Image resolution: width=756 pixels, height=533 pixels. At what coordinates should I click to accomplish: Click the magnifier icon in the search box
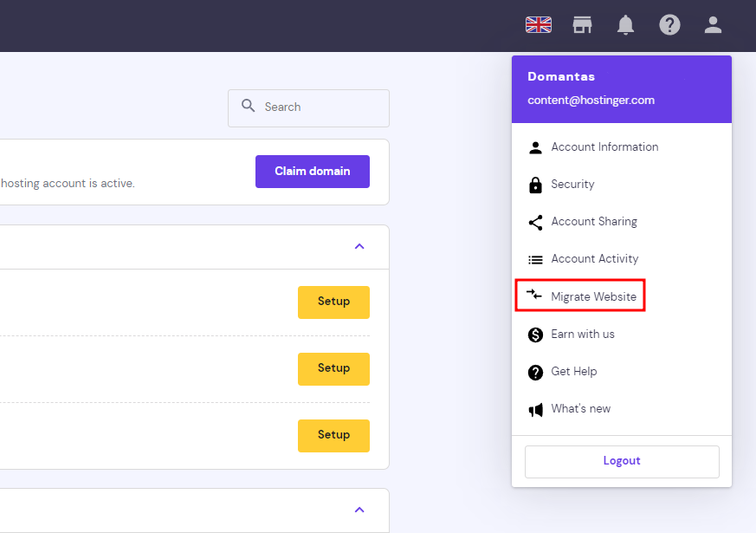248,106
